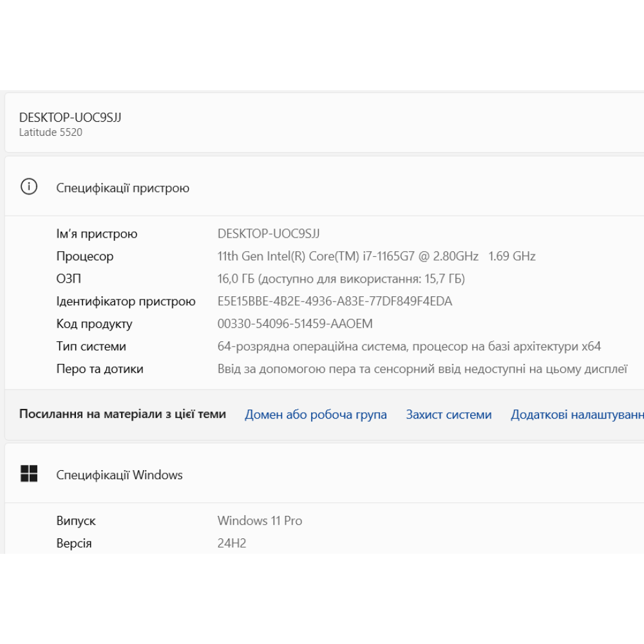Open the Домен або робоча група link
This screenshot has width=644, height=644.
[x=316, y=415]
